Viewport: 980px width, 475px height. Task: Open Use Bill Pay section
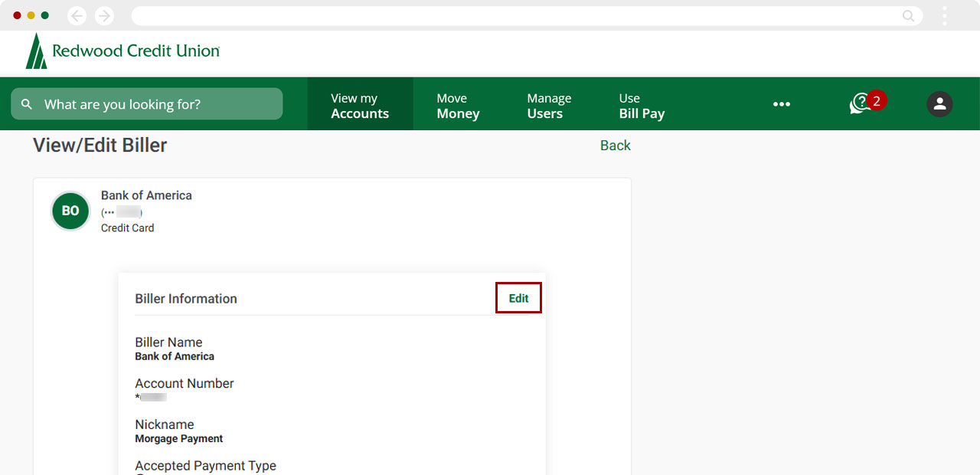click(642, 103)
